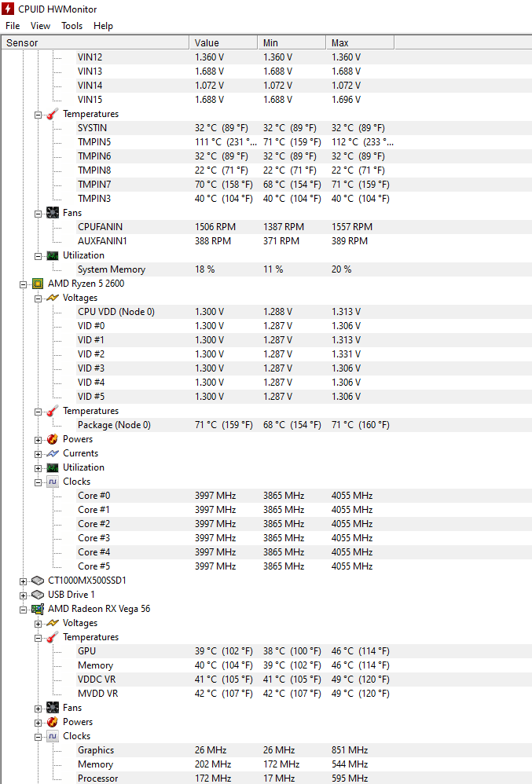Click the 1.331 V max value for VID #2

pyautogui.click(x=346, y=354)
